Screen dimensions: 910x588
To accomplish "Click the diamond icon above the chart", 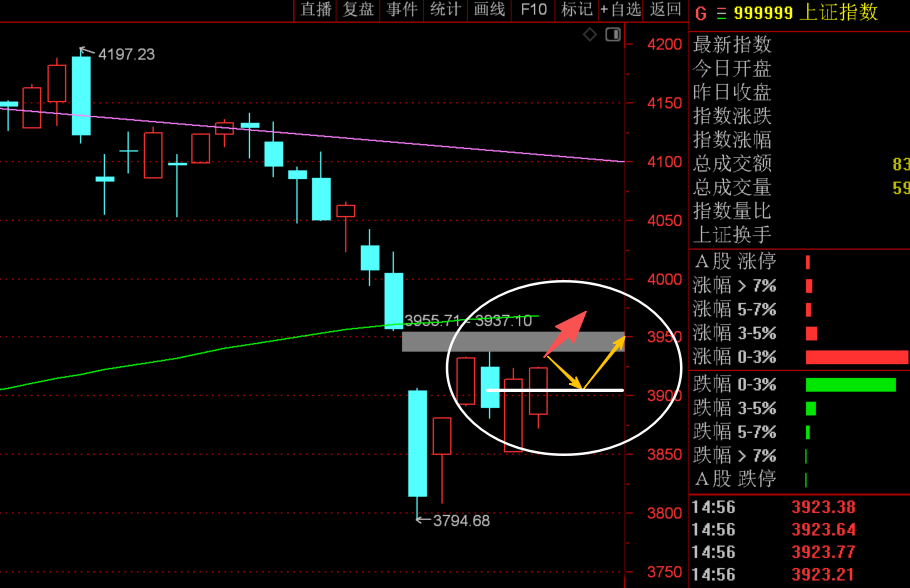I will (590, 35).
